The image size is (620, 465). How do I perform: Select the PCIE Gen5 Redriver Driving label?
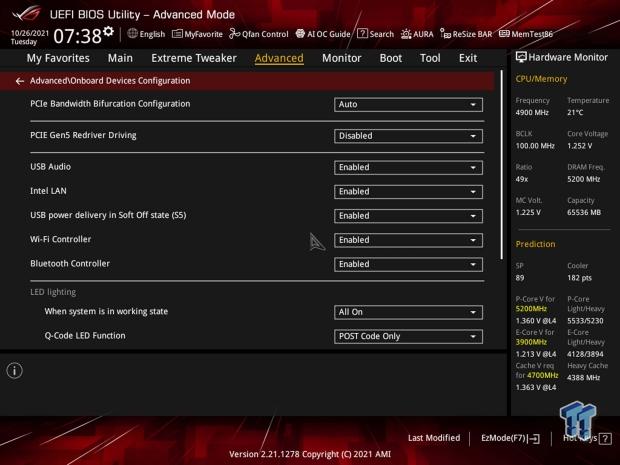tap(83, 135)
